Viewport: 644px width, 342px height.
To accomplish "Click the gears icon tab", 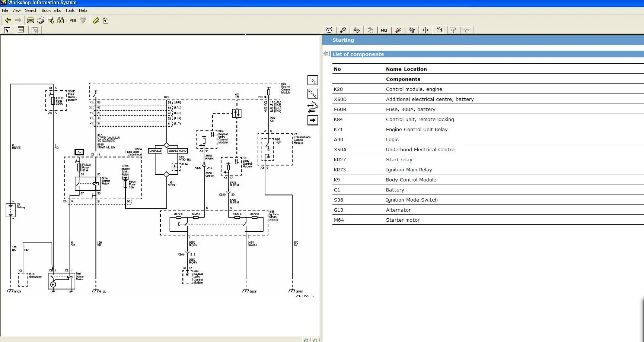I will pyautogui.click(x=357, y=30).
